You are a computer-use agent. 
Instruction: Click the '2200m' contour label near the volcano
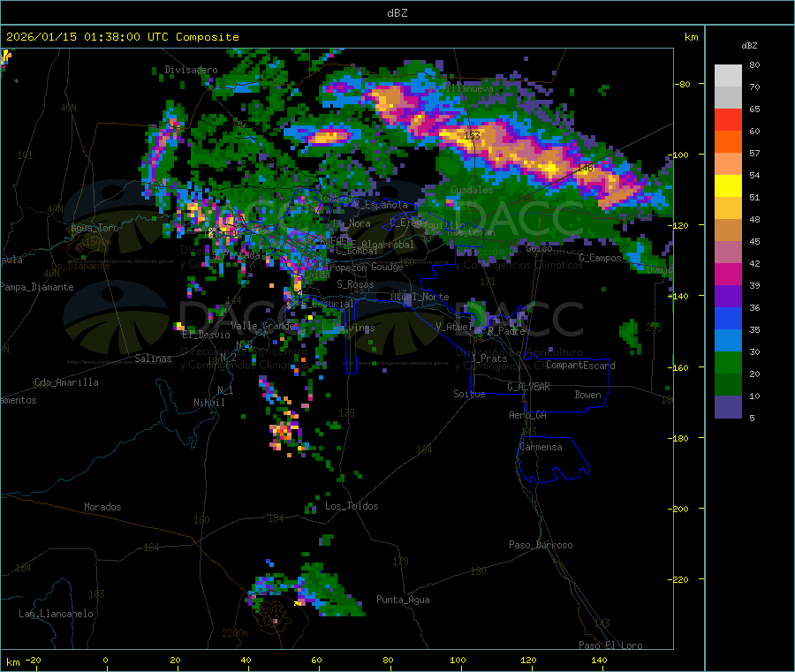coord(235,633)
